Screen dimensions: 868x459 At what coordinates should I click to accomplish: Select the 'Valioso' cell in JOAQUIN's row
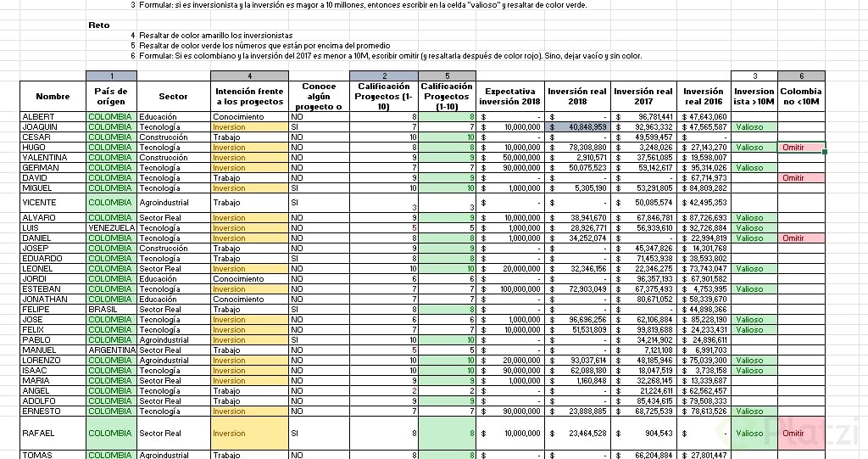coord(754,127)
